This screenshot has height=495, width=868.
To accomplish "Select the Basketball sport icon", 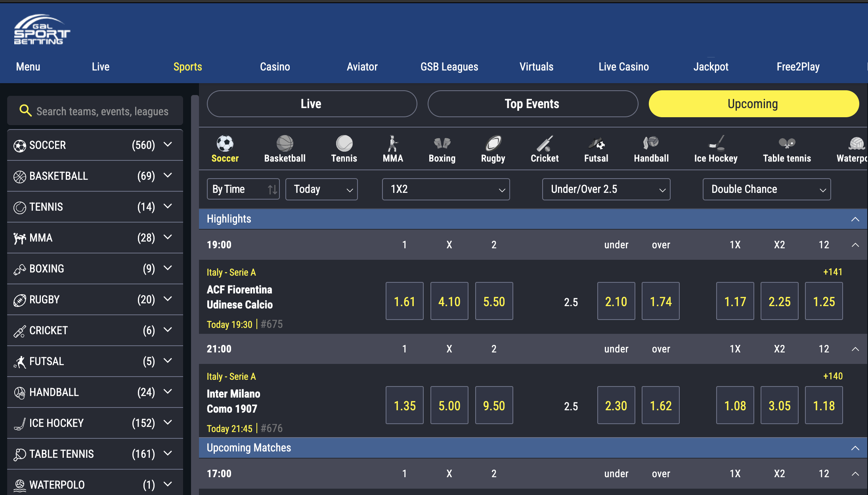I will click(285, 144).
